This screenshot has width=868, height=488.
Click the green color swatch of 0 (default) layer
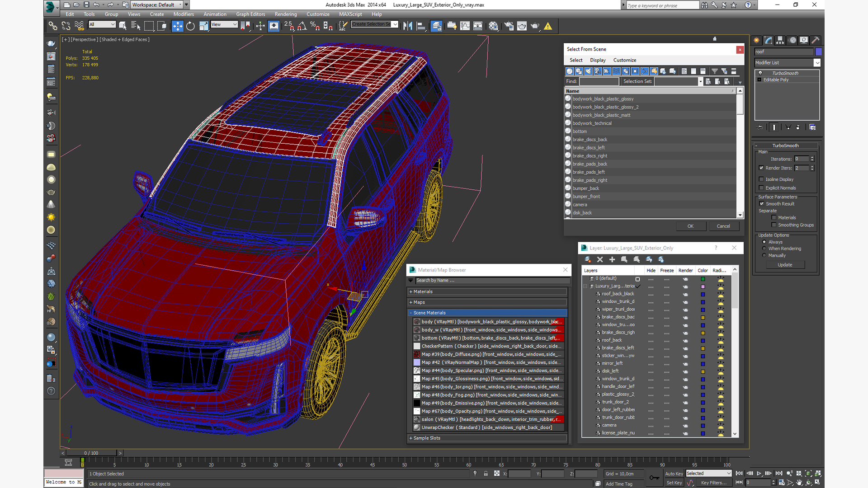(x=703, y=279)
